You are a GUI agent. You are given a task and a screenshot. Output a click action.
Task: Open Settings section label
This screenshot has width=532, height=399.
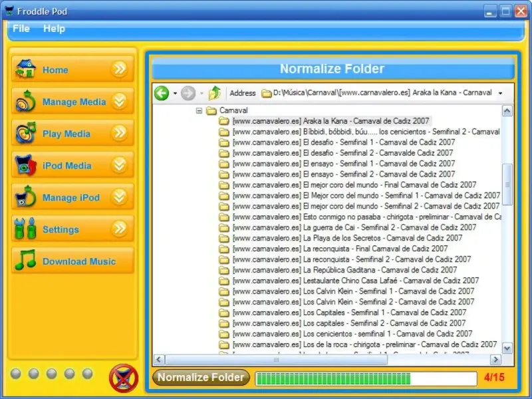pyautogui.click(x=61, y=229)
